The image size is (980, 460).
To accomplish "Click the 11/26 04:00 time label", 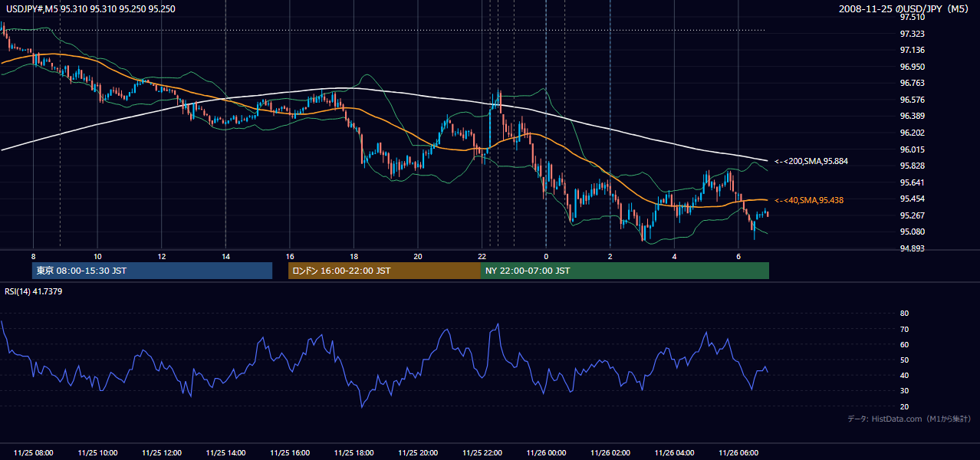I will (x=674, y=452).
